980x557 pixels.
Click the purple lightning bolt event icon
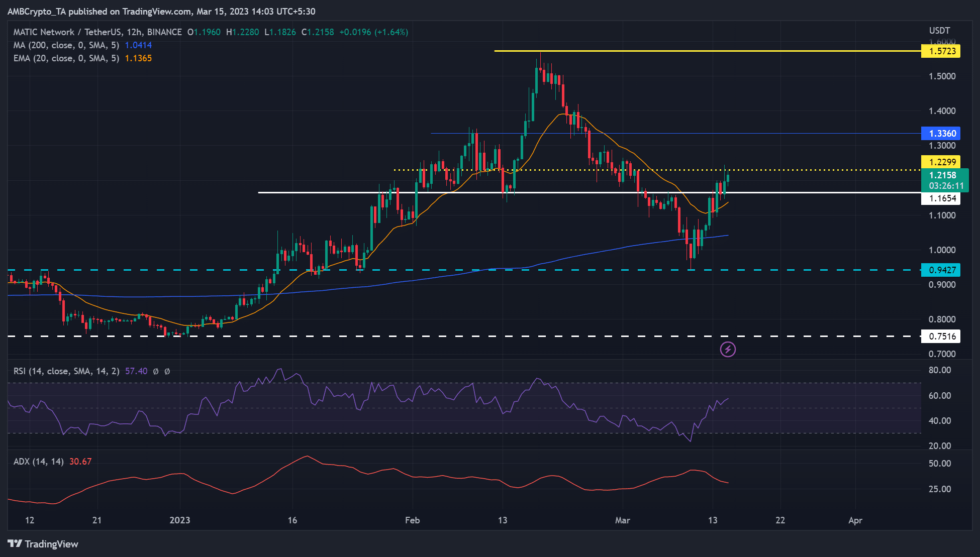tap(728, 349)
